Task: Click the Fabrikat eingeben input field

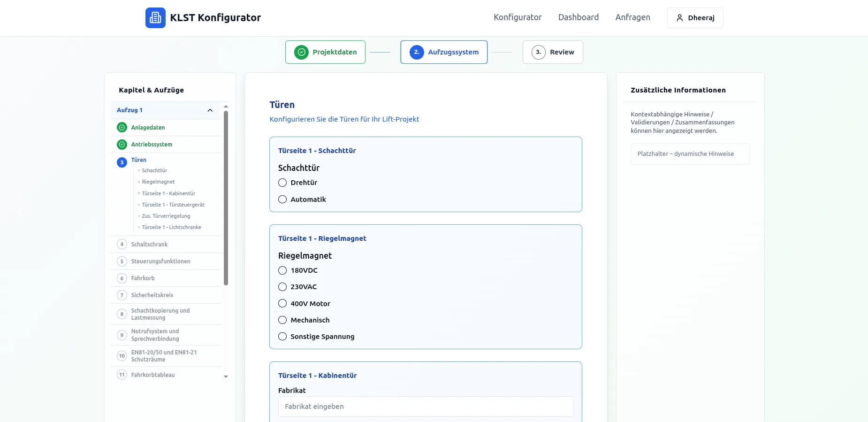Action: 426,407
